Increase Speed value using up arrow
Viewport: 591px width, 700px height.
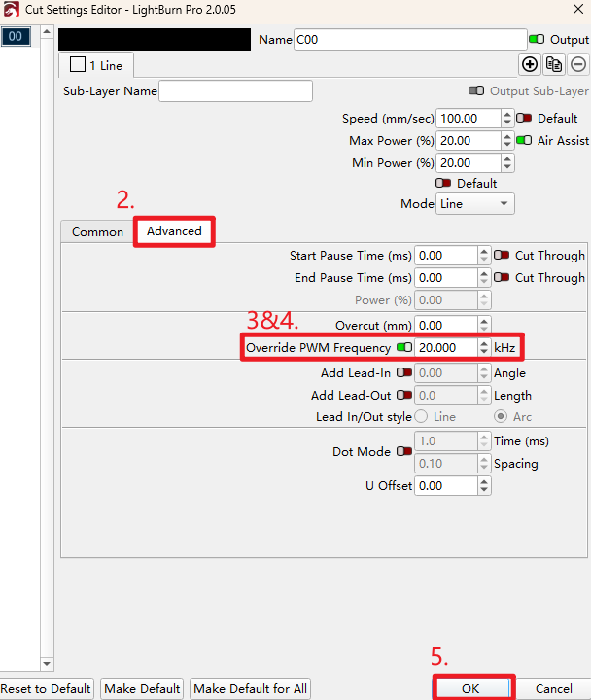[507, 114]
